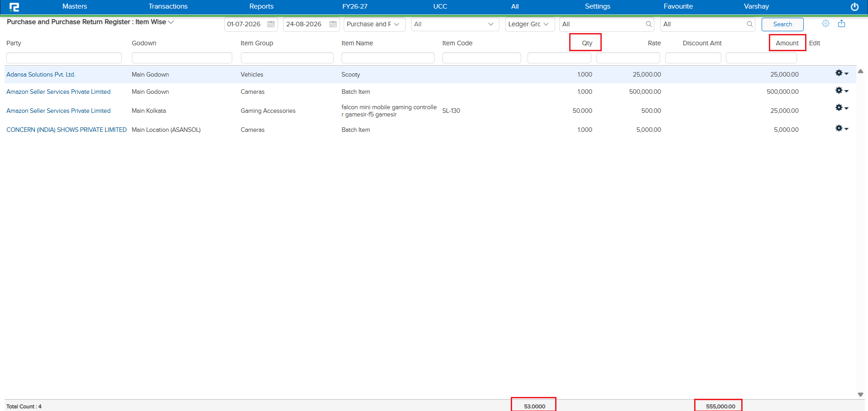Click the report settings gear icon

click(x=825, y=24)
